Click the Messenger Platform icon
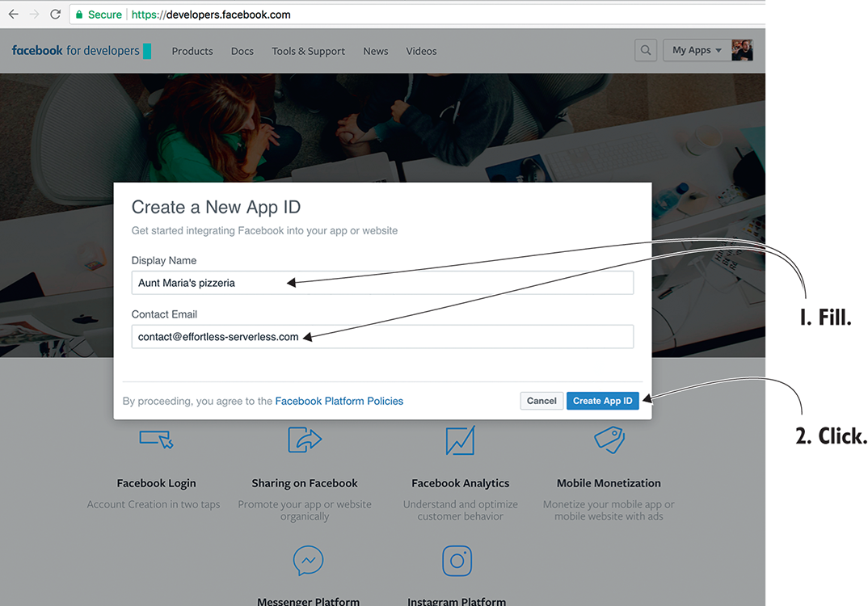This screenshot has width=868, height=606. (x=308, y=561)
